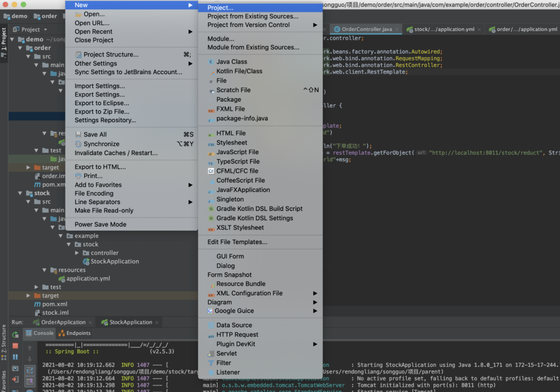Select application.yml under stock resources

[x=88, y=278]
